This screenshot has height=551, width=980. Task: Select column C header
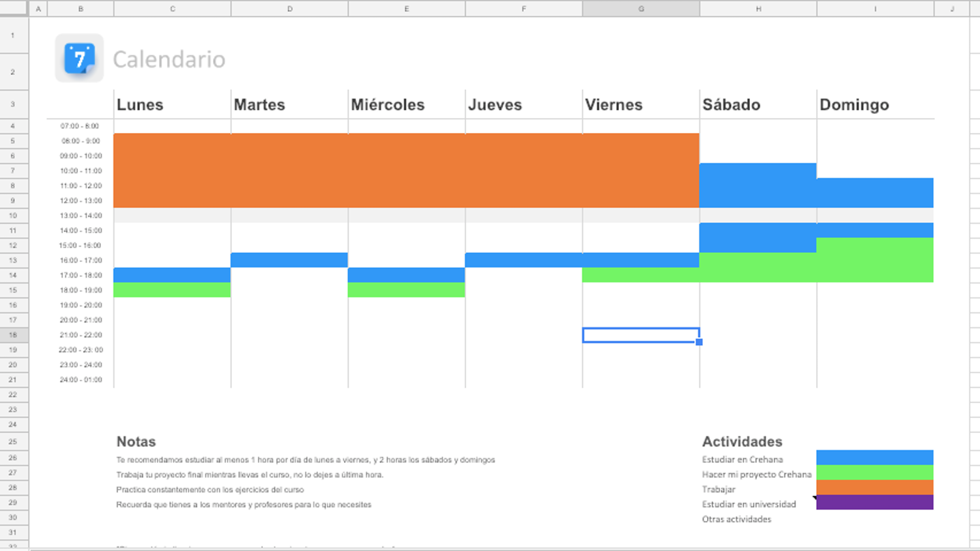172,8
